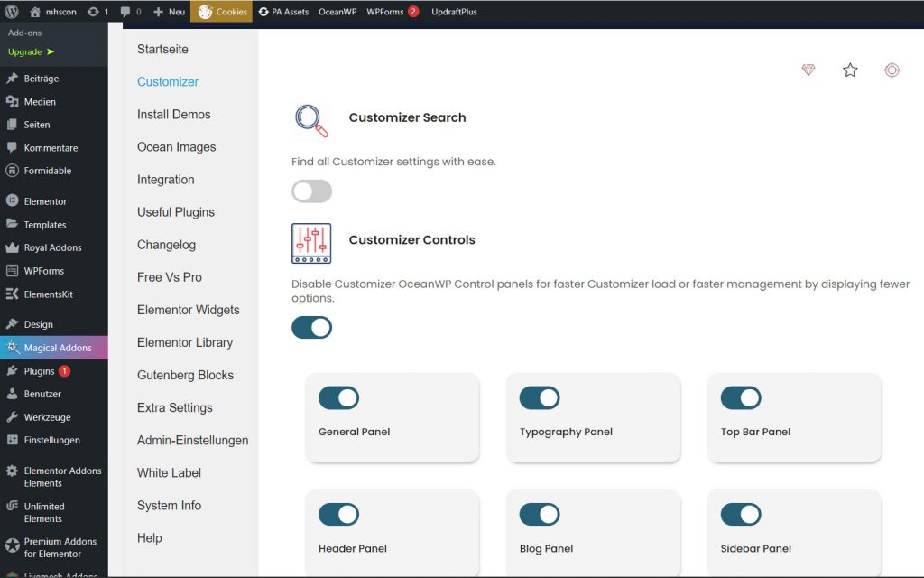Click the diamond icon at top right
The width and height of the screenshot is (924, 578).
click(x=808, y=70)
